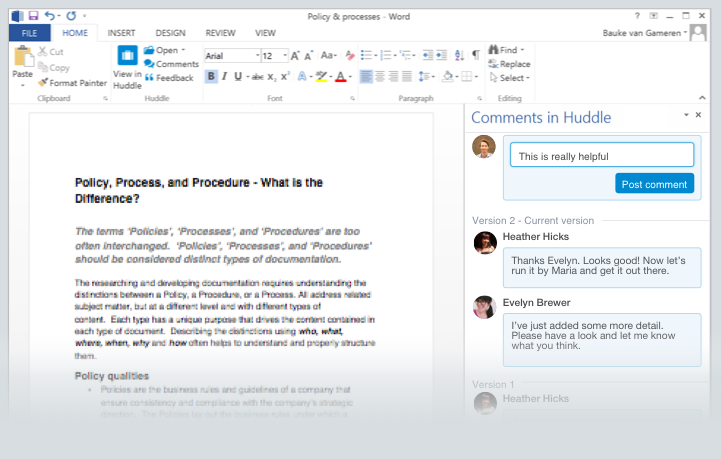Decrease font size with Shrink Font
The height and width of the screenshot is (459, 721).
(x=309, y=56)
